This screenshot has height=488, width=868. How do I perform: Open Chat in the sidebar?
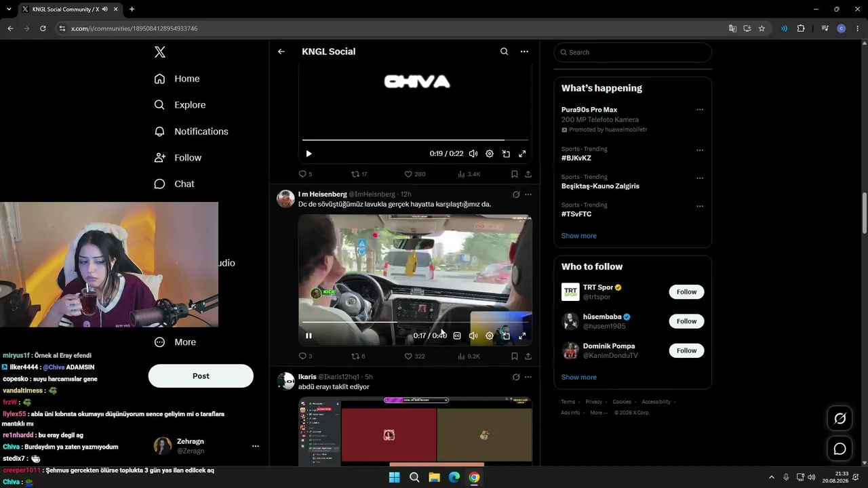point(174,184)
